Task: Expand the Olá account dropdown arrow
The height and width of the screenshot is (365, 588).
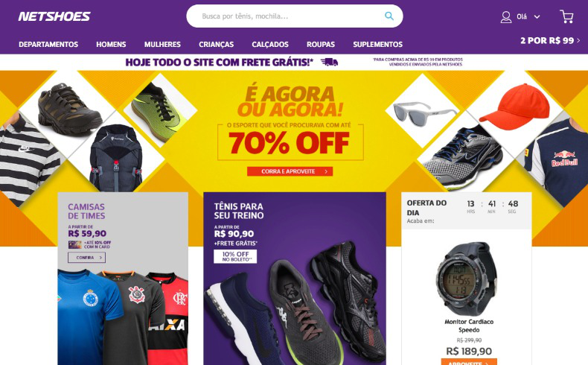Action: click(x=537, y=17)
